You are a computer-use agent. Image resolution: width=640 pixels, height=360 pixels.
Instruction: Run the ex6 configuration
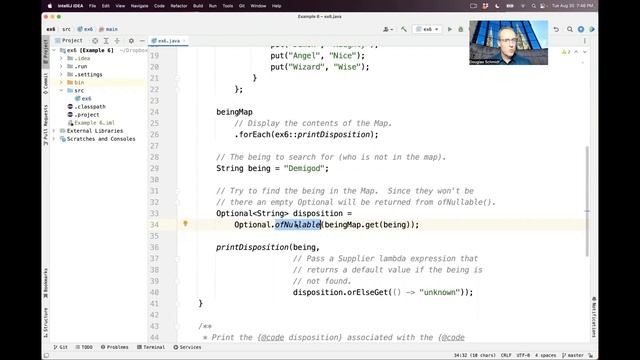(x=450, y=29)
